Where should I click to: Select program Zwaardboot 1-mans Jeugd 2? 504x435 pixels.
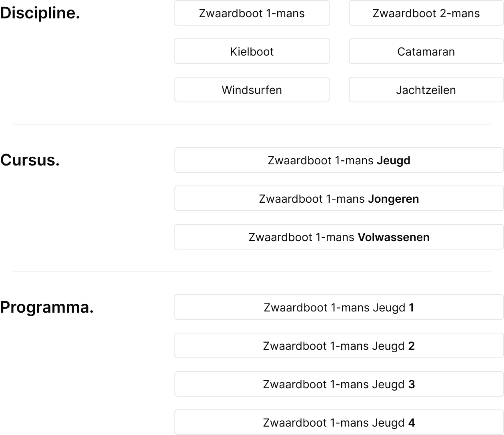click(x=339, y=346)
